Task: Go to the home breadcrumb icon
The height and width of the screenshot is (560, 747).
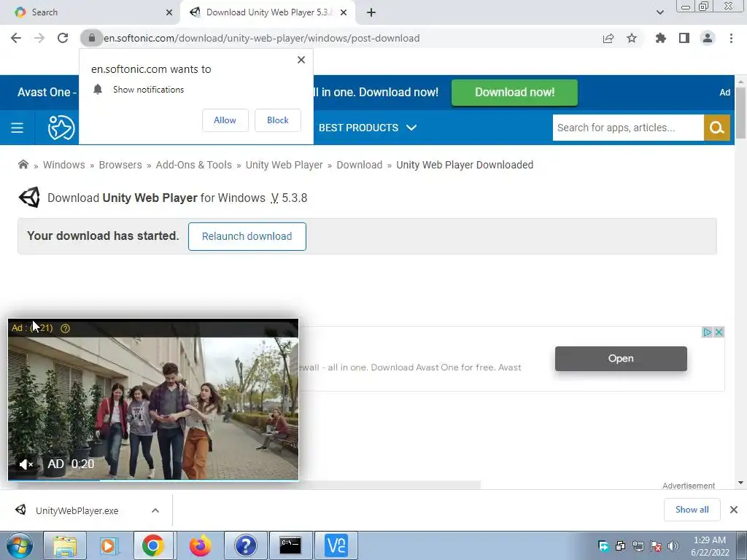Action: [23, 164]
